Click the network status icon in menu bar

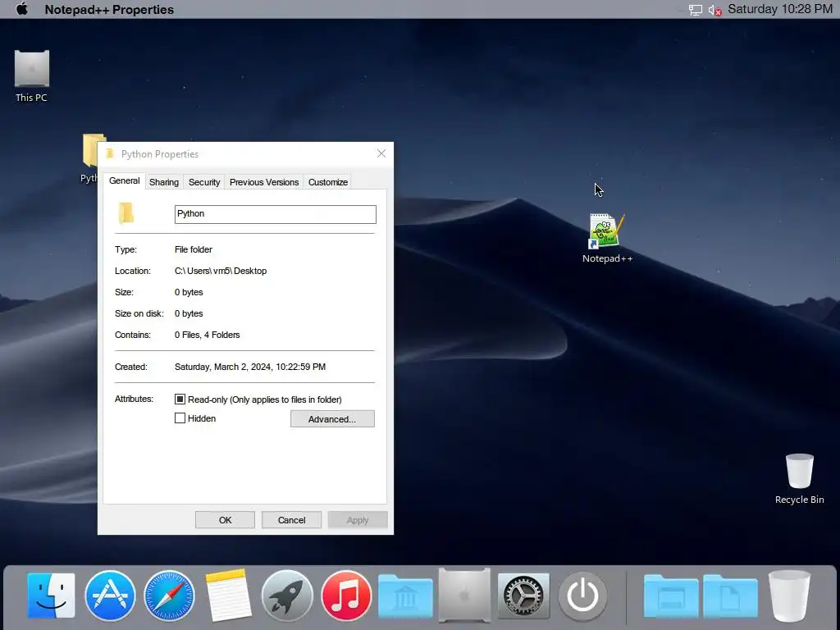coord(696,10)
